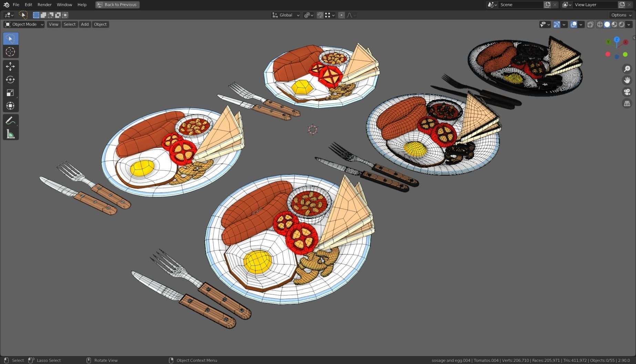Expand the shading options arrow
This screenshot has width=636, height=364.
coord(629,24)
